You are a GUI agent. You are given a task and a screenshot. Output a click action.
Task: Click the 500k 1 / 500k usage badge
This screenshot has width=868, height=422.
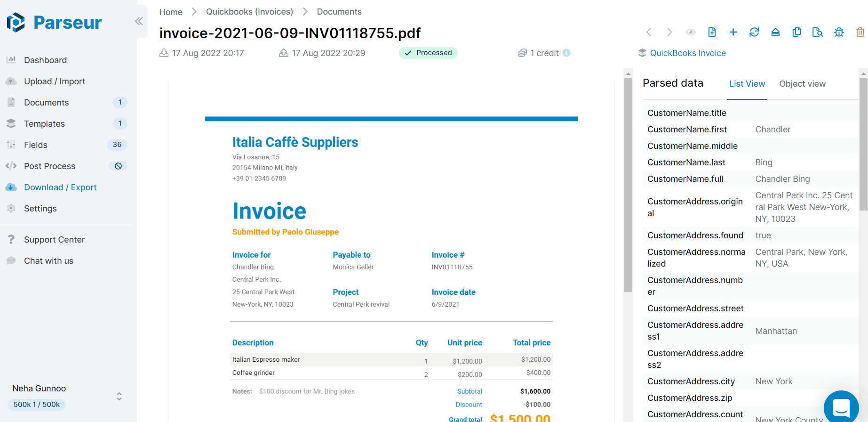click(37, 405)
